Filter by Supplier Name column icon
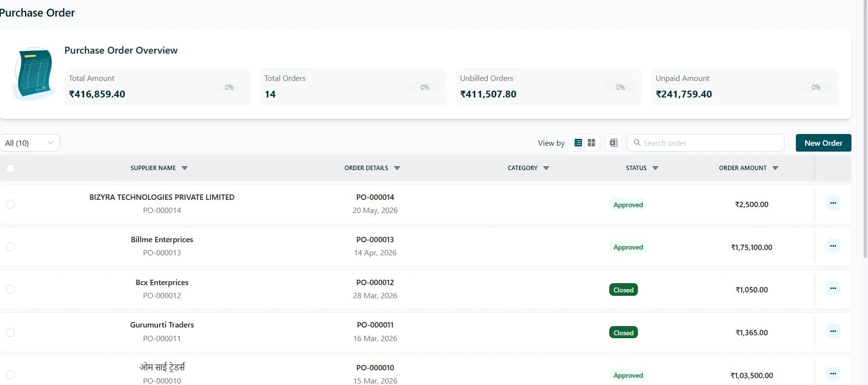Viewport: 868px width, 385px height. click(x=185, y=168)
